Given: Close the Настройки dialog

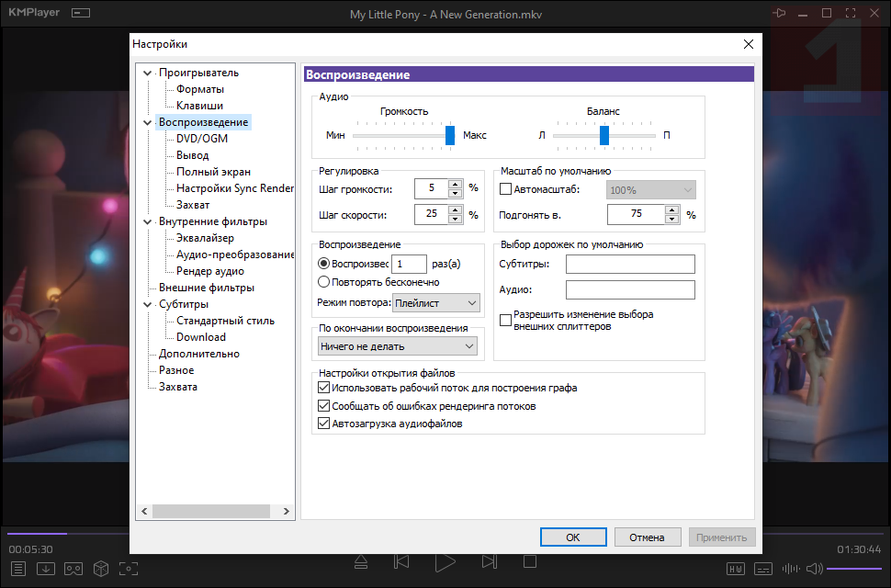Looking at the screenshot, I should click(749, 44).
